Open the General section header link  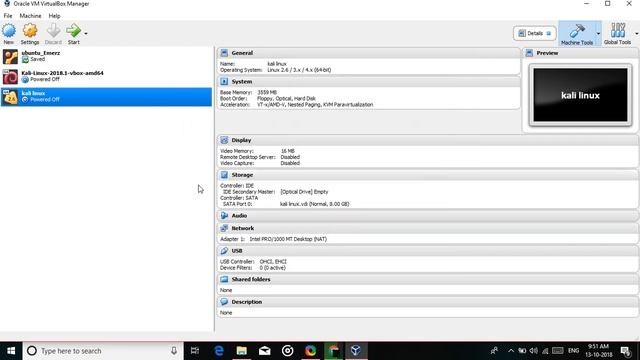tap(242, 53)
